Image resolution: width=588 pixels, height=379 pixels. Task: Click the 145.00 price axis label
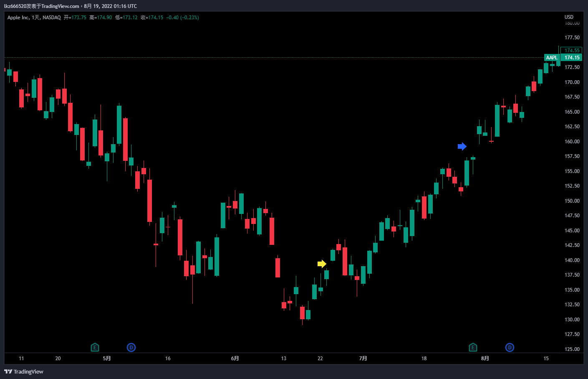(x=572, y=231)
